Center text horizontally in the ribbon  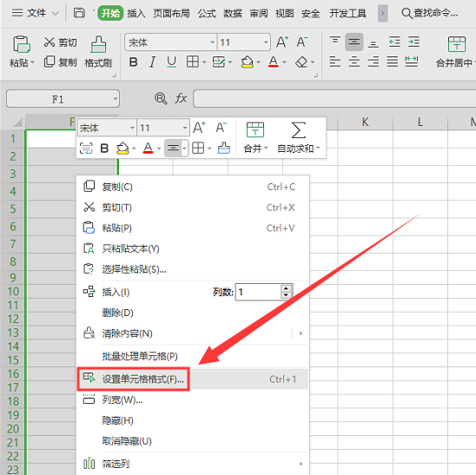(354, 62)
